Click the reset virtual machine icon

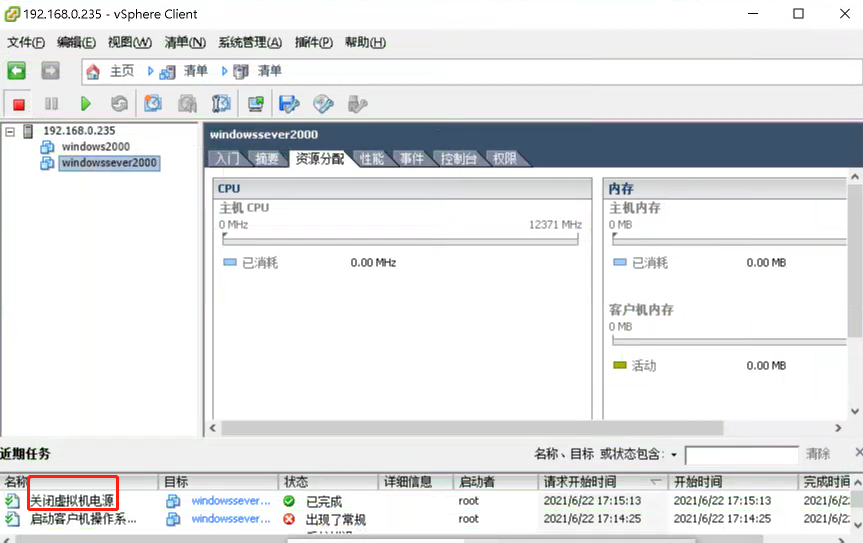119,103
